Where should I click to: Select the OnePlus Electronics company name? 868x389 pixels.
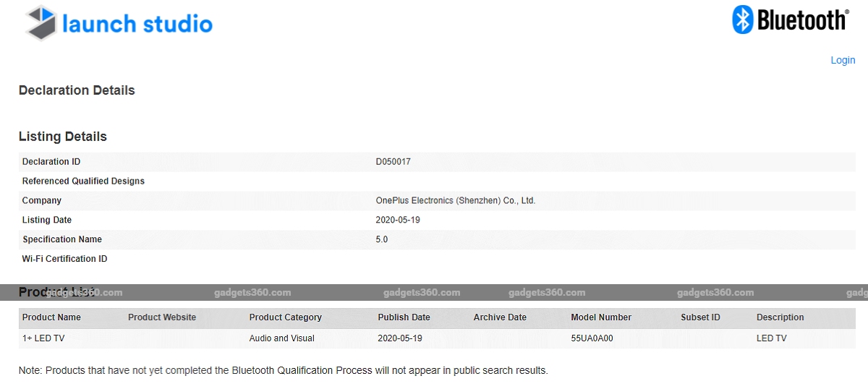pos(455,201)
